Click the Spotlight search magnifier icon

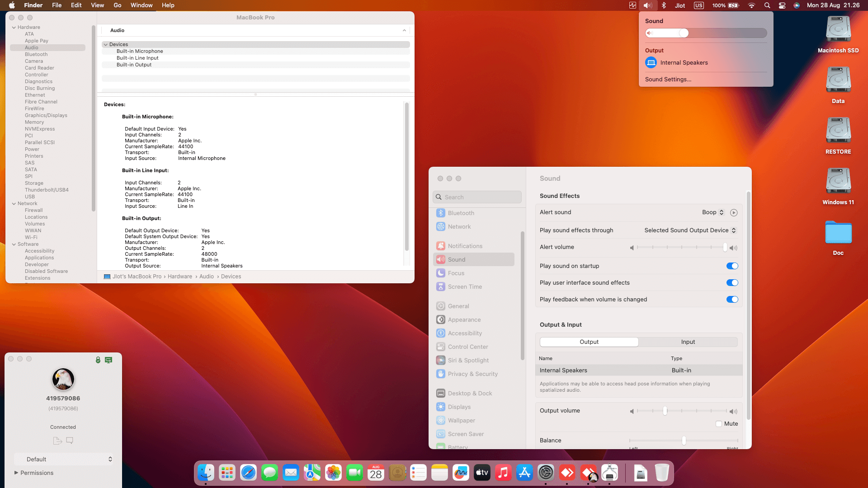point(767,5)
